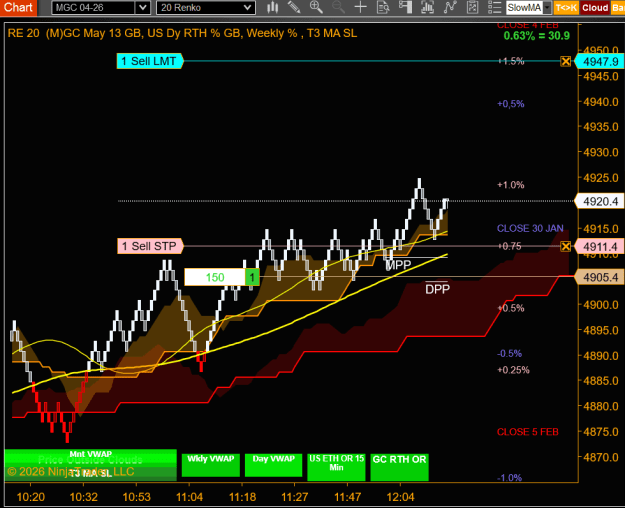Screen dimensions: 625x508
Task: Click the 1 Sell STP order flag
Action: (x=150, y=246)
